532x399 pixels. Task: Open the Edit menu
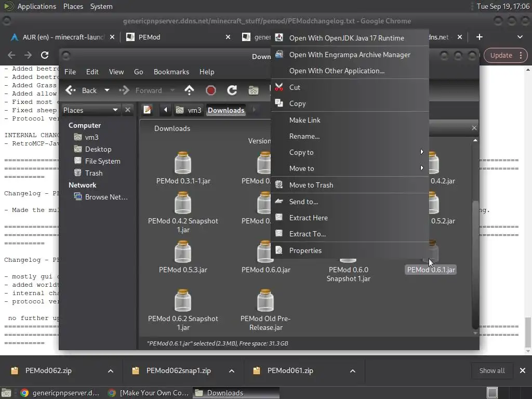[92, 72]
